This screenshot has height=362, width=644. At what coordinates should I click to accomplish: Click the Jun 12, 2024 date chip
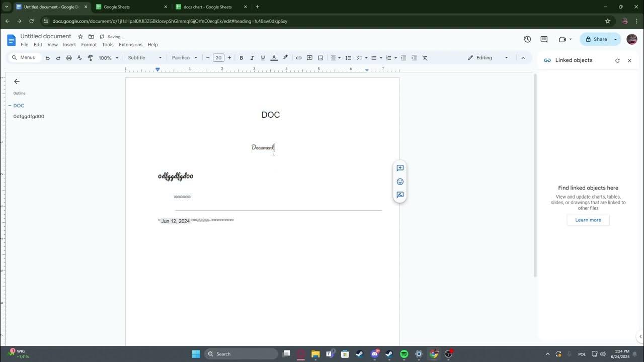click(175, 221)
